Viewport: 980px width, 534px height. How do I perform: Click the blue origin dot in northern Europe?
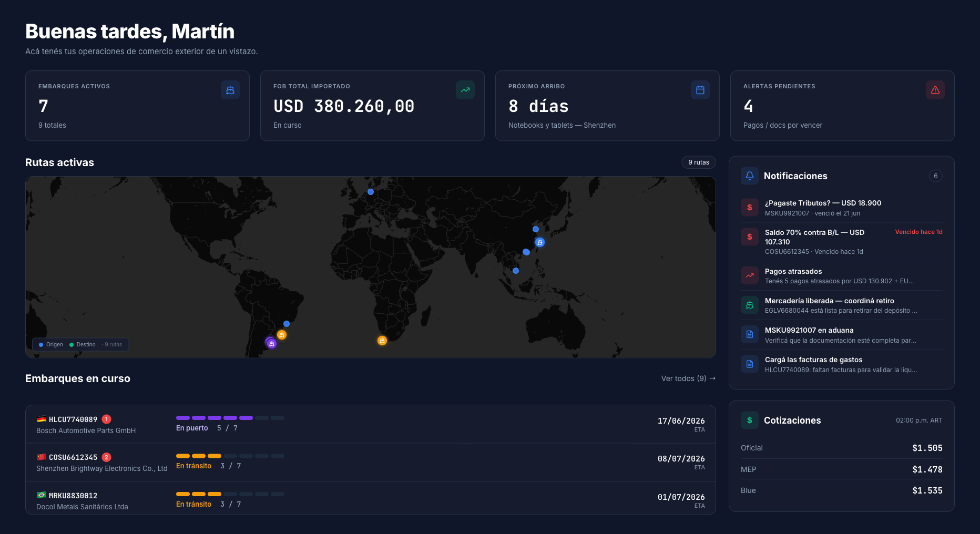click(371, 192)
